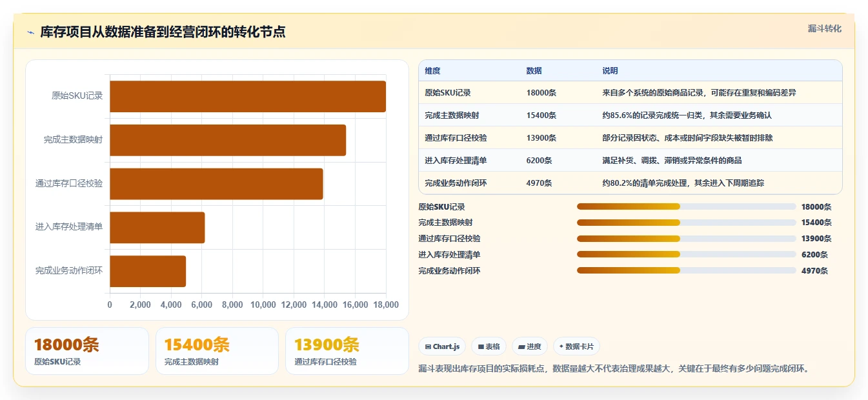The image size is (868, 400).
Task: Click the 数据 column header
Action: click(x=534, y=71)
